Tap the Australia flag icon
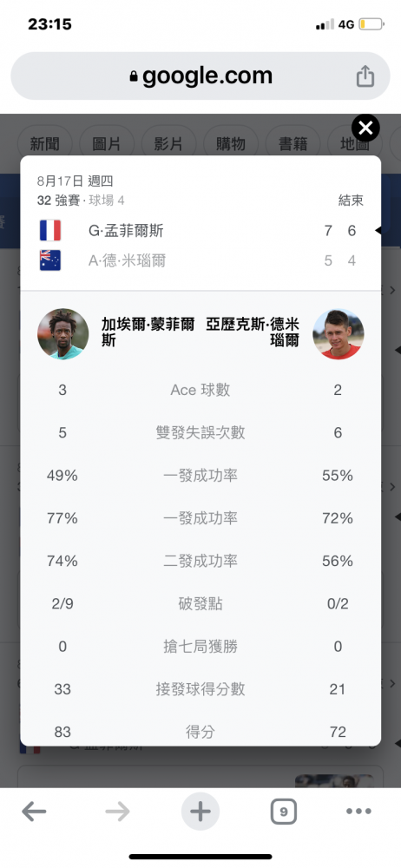 [50, 260]
